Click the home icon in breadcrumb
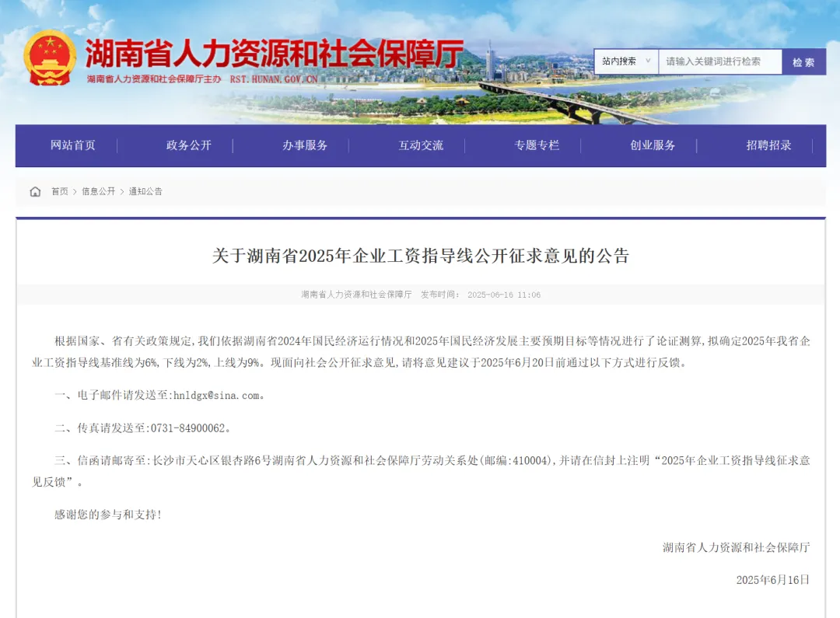Screen dimensions: 840x618 [x=35, y=191]
